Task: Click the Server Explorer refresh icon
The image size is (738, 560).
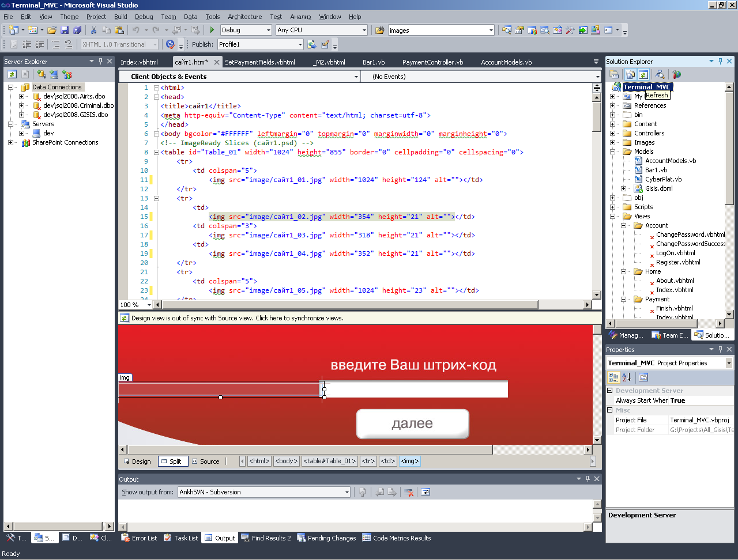Action: 12,74
